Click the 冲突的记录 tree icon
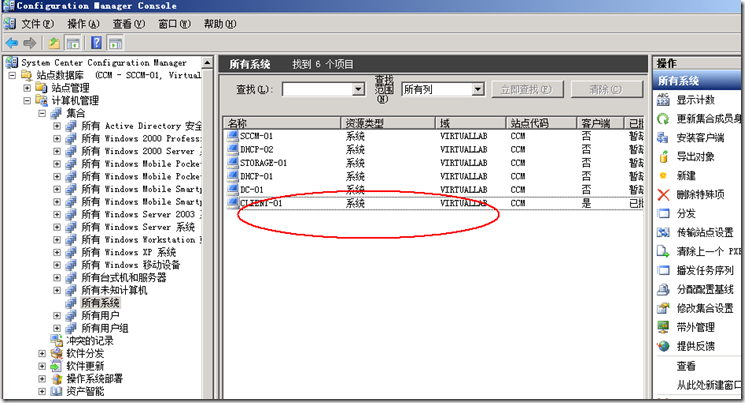The width and height of the screenshot is (745, 403). coord(57,340)
